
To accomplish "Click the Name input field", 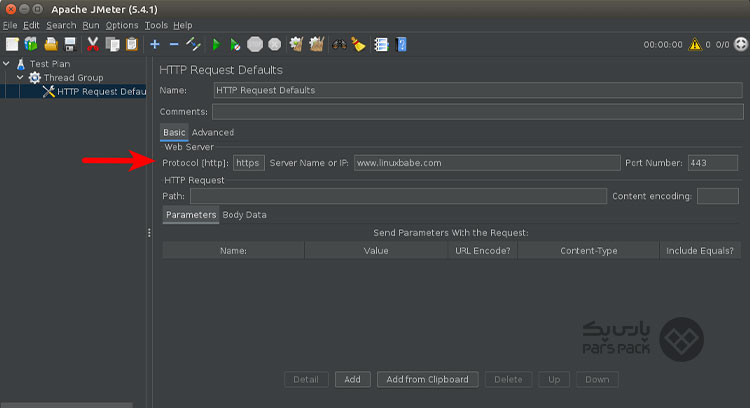I will 478,90.
